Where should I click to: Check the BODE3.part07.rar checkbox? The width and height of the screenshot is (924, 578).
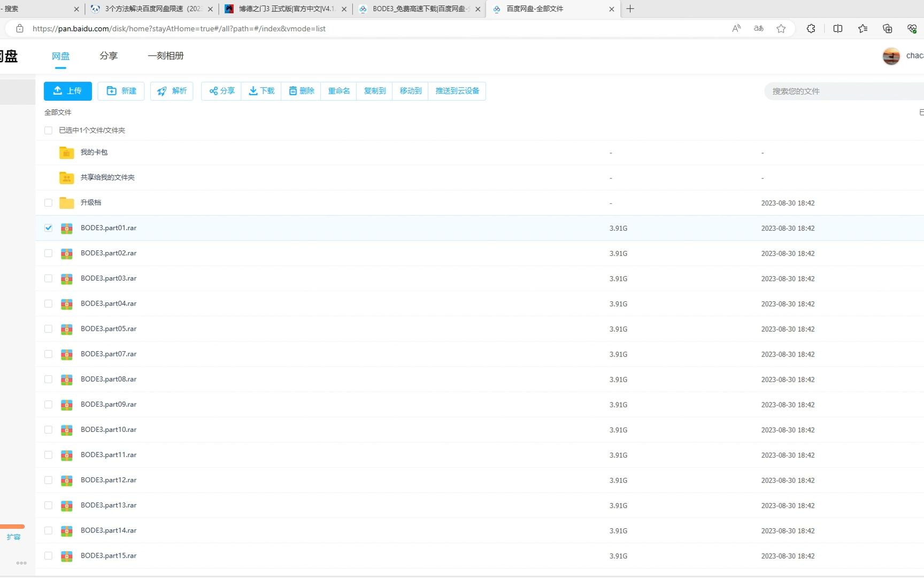point(48,354)
